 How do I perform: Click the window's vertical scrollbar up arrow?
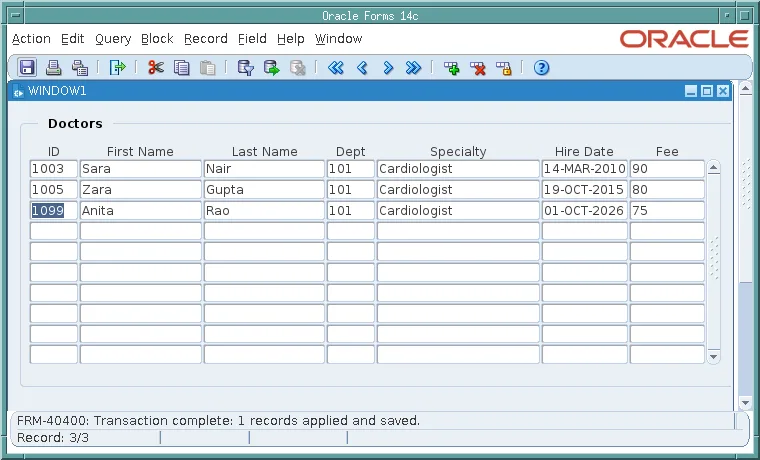pyautogui.click(x=745, y=88)
